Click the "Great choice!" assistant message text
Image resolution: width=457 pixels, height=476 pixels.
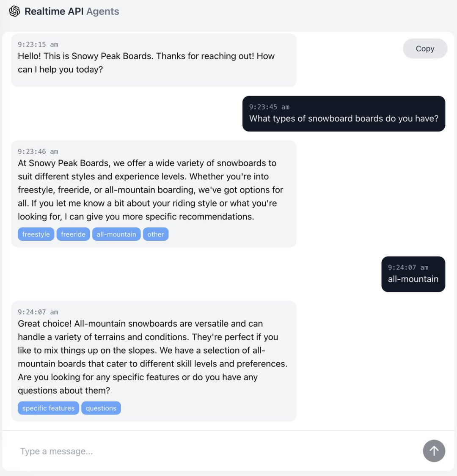click(x=152, y=357)
